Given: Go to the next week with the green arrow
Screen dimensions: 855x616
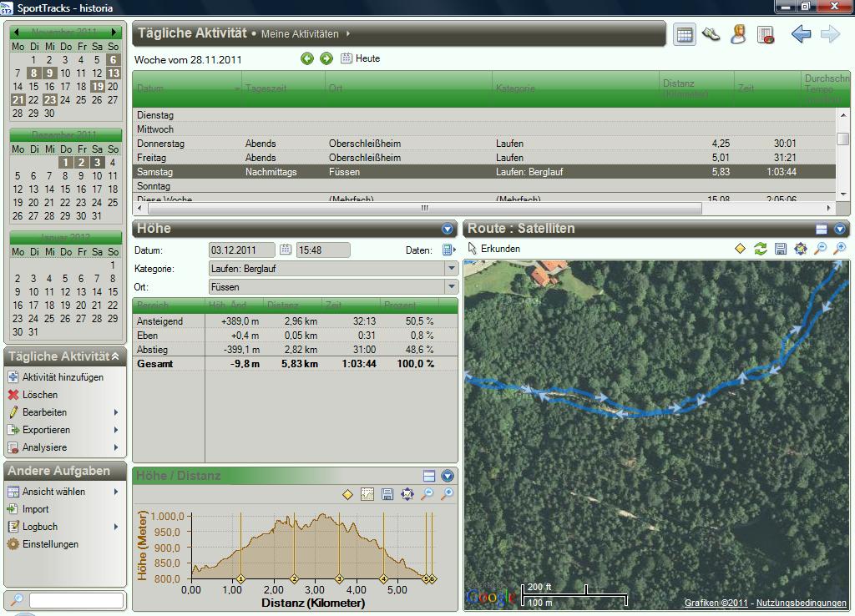Looking at the screenshot, I should 326,58.
